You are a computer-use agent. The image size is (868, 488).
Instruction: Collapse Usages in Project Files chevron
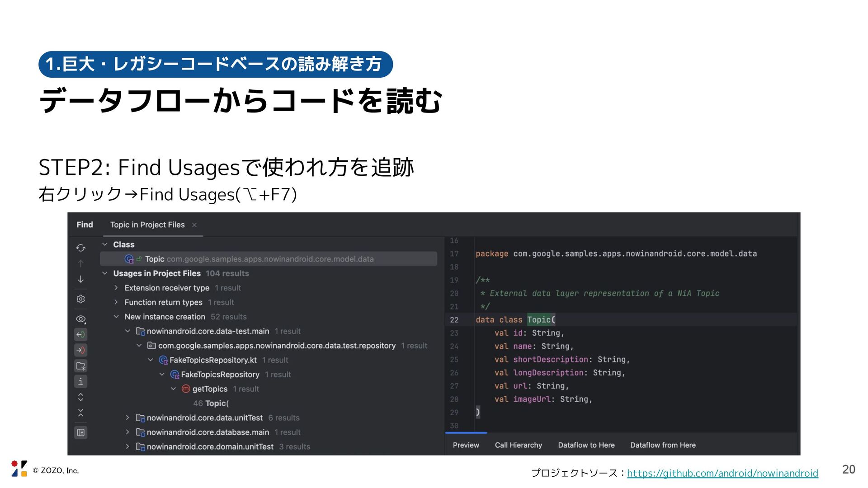105,273
